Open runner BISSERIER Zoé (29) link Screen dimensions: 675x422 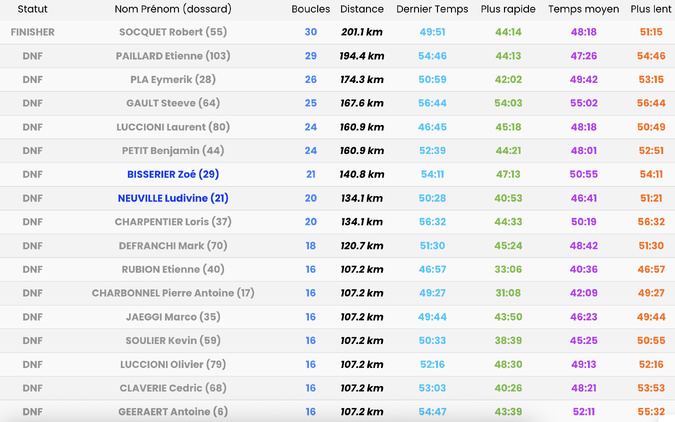(x=173, y=174)
